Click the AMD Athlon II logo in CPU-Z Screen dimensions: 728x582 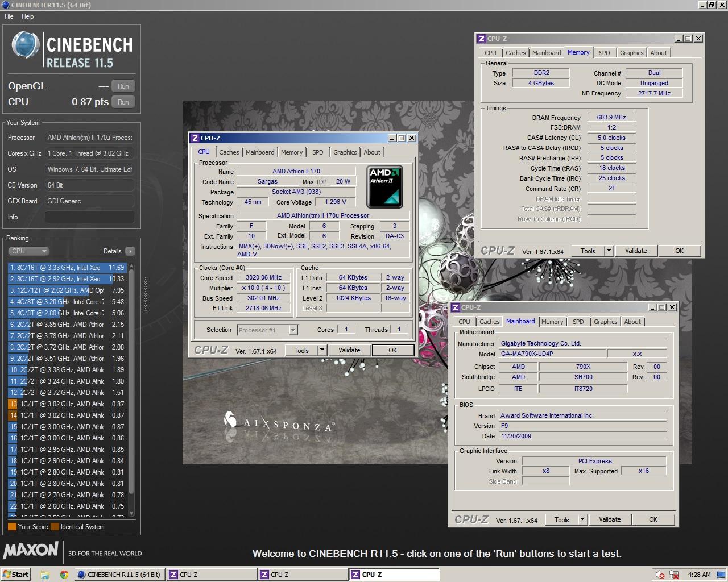[385, 186]
